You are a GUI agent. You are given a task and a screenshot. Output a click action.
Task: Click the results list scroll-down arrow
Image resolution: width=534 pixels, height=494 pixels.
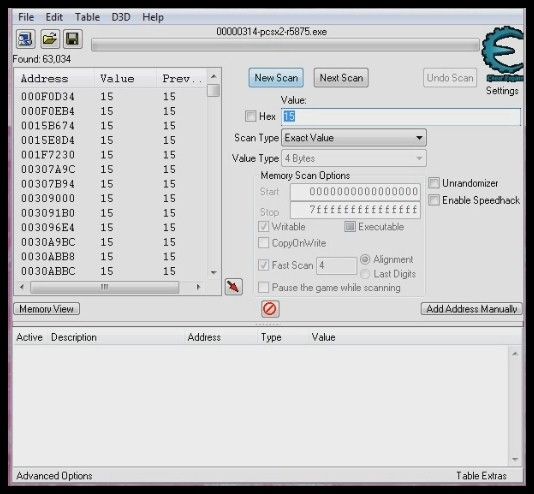(214, 272)
